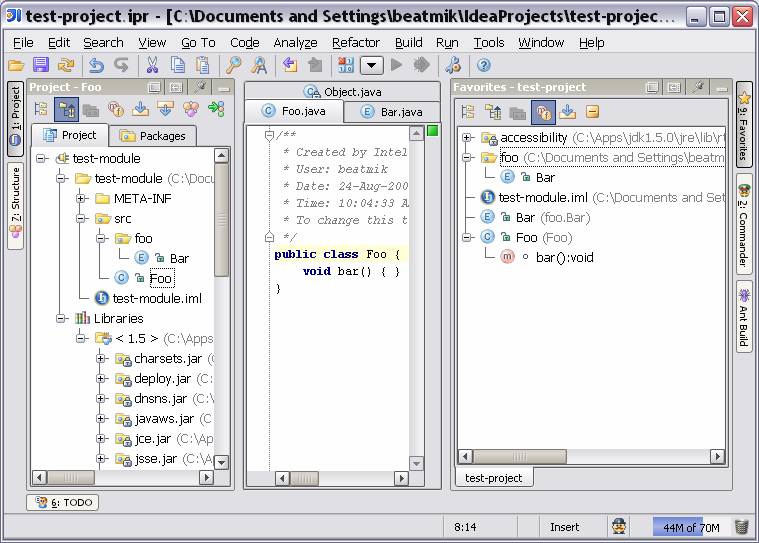Pin the Project panel with pushpin icon
This screenshot has width=759, height=543.
pyautogui.click(x=200, y=87)
